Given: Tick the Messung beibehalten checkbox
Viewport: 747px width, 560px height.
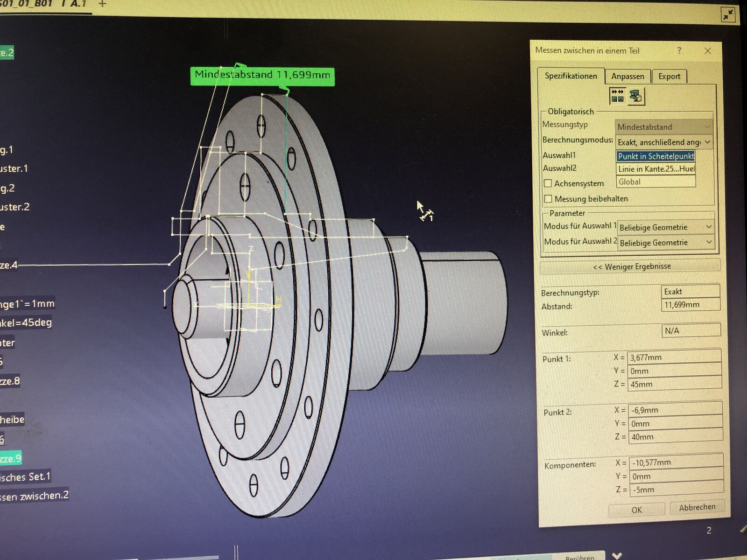Looking at the screenshot, I should coord(548,199).
